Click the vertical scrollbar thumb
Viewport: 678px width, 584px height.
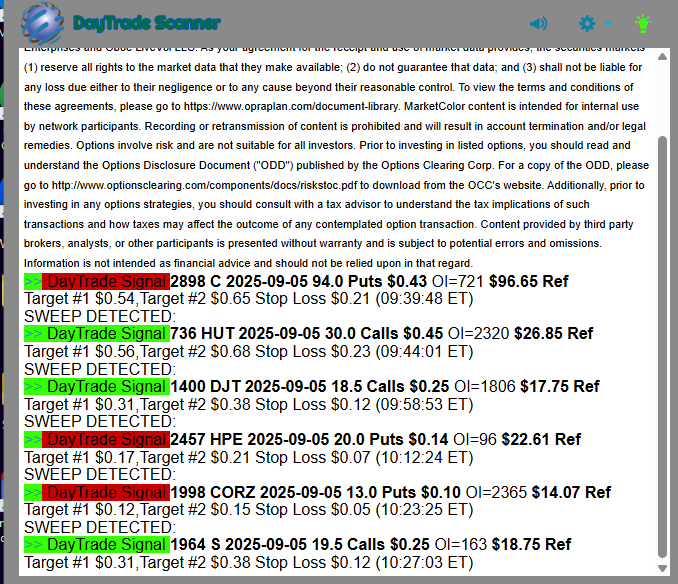click(662, 347)
